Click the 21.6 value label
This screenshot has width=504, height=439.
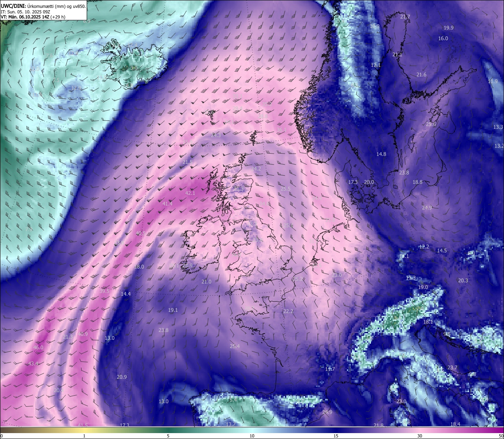pos(421,74)
